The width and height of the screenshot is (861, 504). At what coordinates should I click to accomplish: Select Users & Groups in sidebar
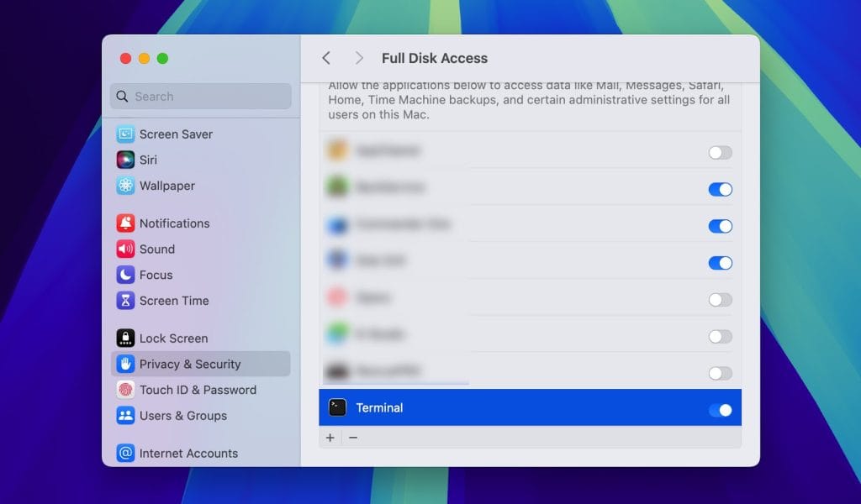182,416
